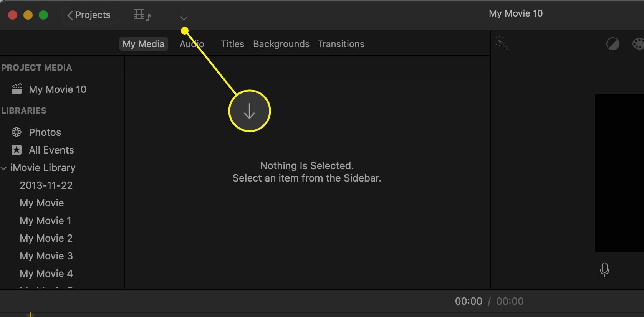Click the Import Media down-arrow in toolbar
The height and width of the screenshot is (317, 644).
point(184,15)
